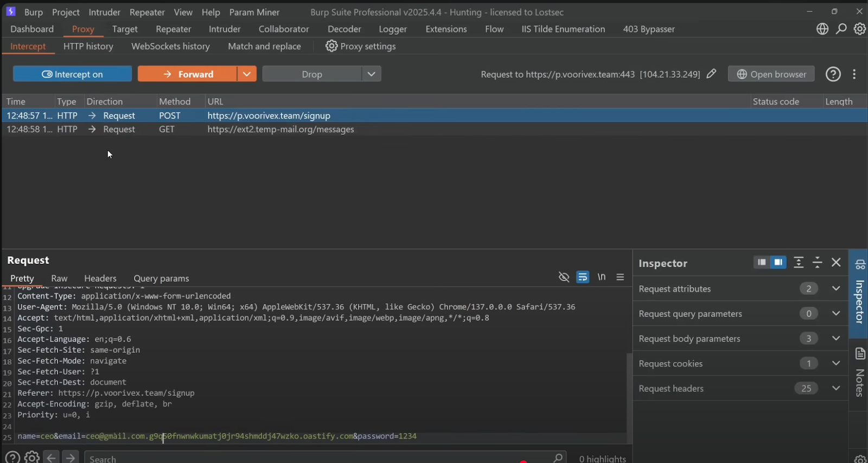Select GET temp-mail messages request row
The height and width of the screenshot is (463, 868).
point(434,129)
